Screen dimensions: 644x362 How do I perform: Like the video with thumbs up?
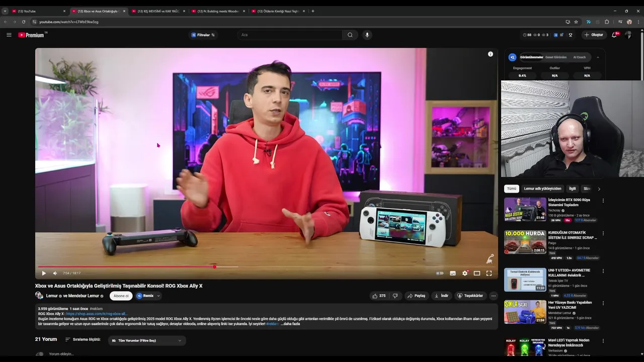tap(379, 296)
